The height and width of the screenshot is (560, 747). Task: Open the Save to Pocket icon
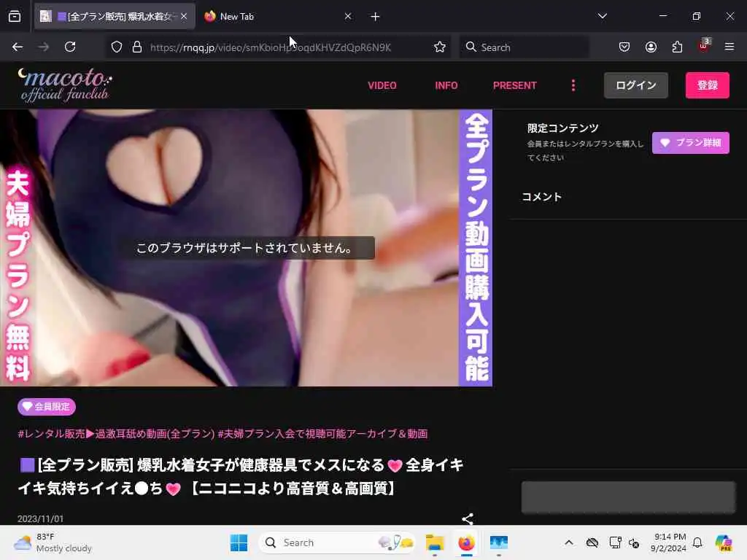(624, 47)
